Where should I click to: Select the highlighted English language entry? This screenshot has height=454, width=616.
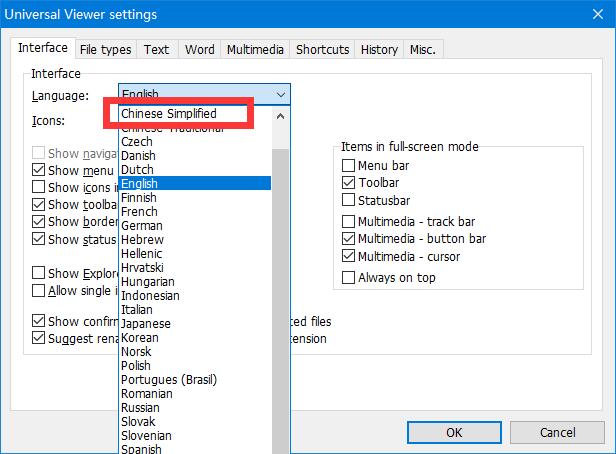(195, 183)
